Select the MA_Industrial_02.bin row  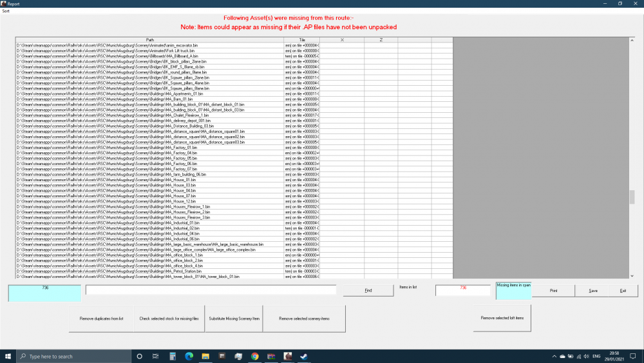pyautogui.click(x=234, y=228)
